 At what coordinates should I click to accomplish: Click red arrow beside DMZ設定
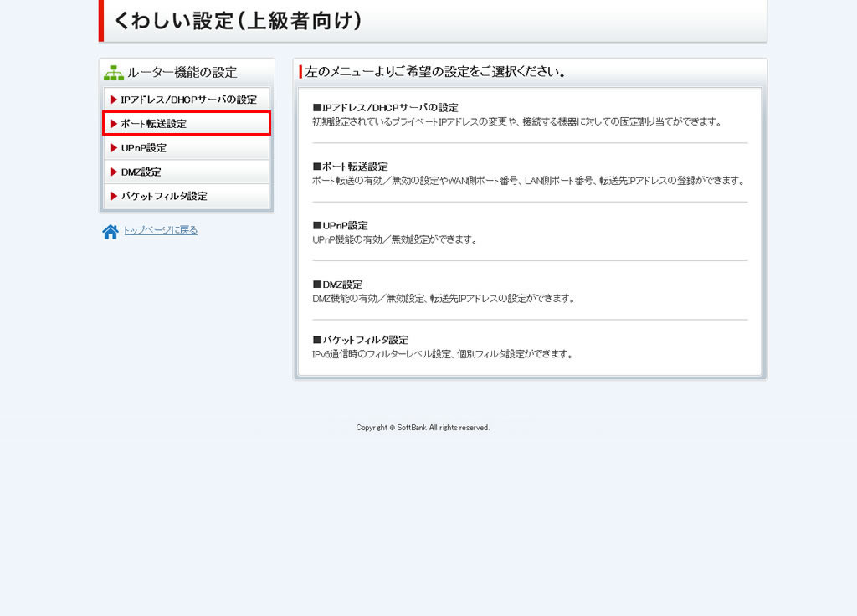(x=114, y=172)
